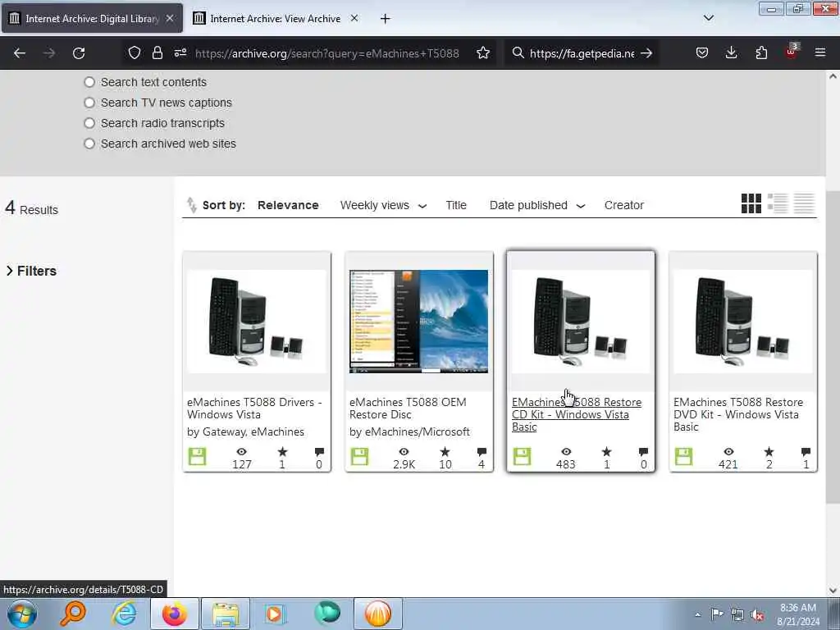Viewport: 840px width, 630px height.
Task: Click software icon on OEM Restore Disc card
Action: (x=359, y=456)
